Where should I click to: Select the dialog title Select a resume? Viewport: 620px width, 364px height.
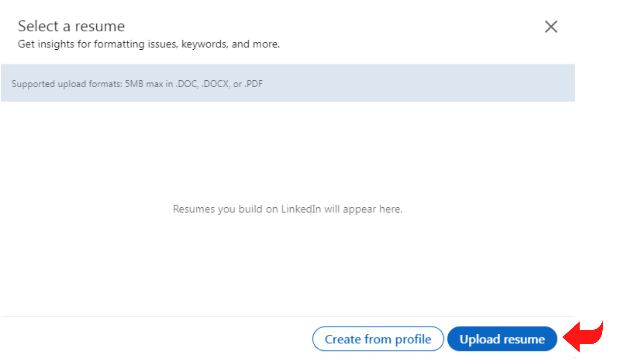pyautogui.click(x=71, y=26)
